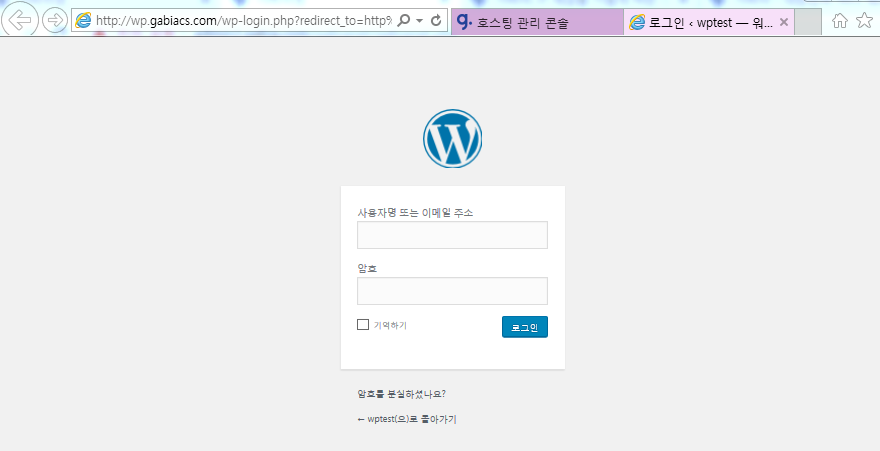This screenshot has height=451, width=880.
Task: Click the 사용자명 또는 이메일 주소 label
Action: (415, 213)
